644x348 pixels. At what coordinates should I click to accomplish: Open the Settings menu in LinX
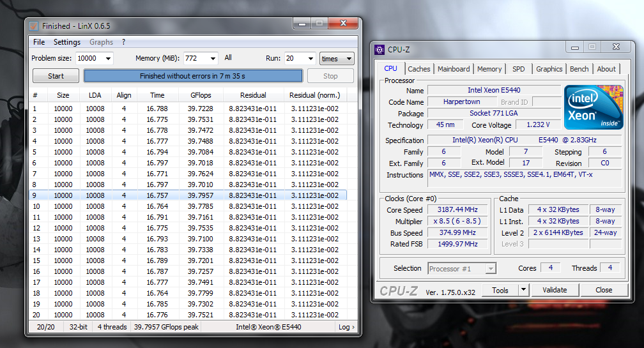click(67, 42)
